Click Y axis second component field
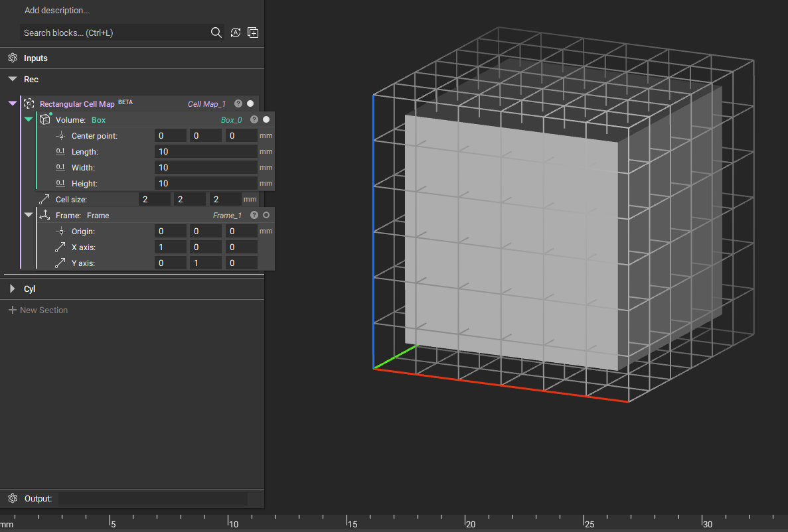Screen dimensions: 788x532 (206, 263)
